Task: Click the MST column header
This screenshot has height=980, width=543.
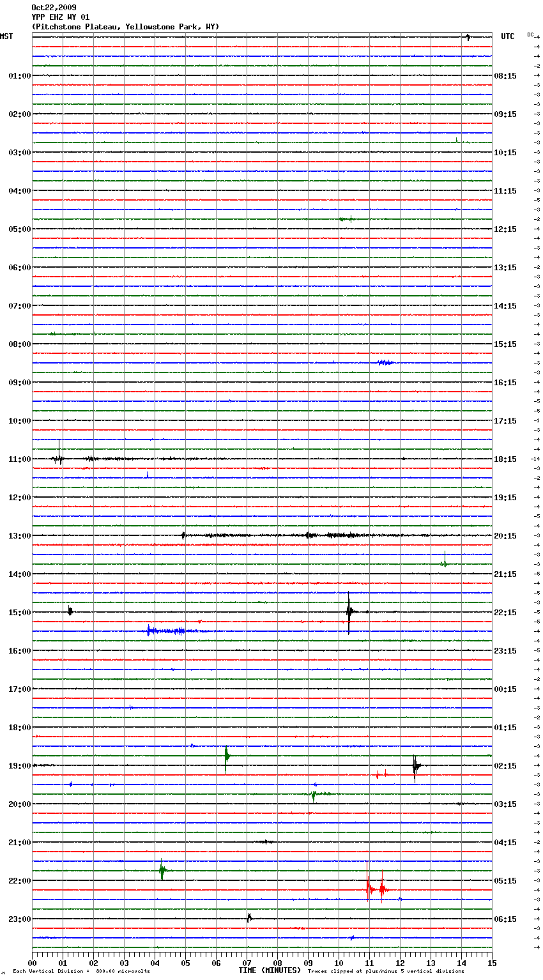Action: click(x=6, y=36)
